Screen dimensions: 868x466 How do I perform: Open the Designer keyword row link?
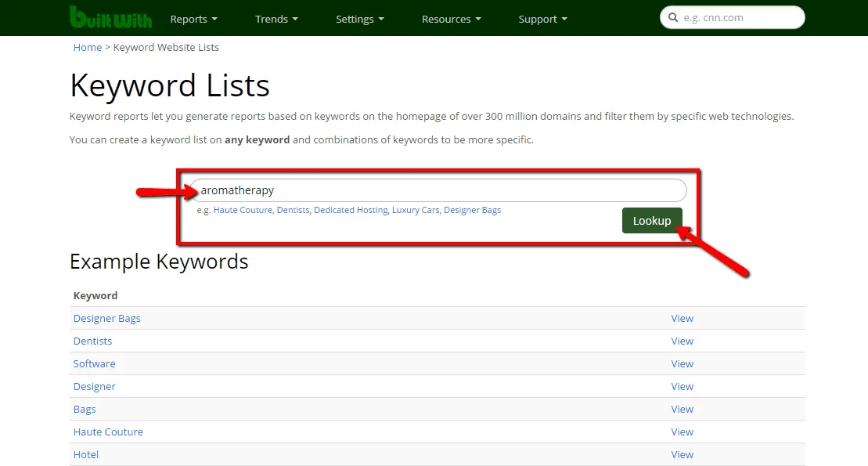click(95, 387)
